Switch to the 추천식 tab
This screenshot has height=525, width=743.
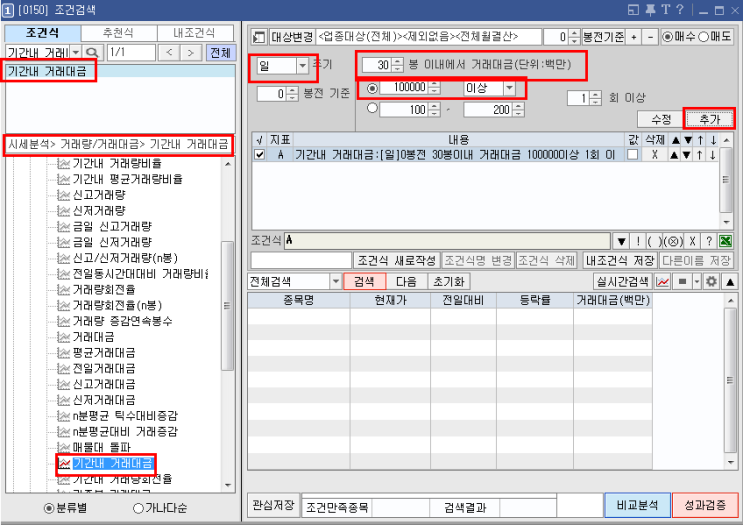coord(118,33)
